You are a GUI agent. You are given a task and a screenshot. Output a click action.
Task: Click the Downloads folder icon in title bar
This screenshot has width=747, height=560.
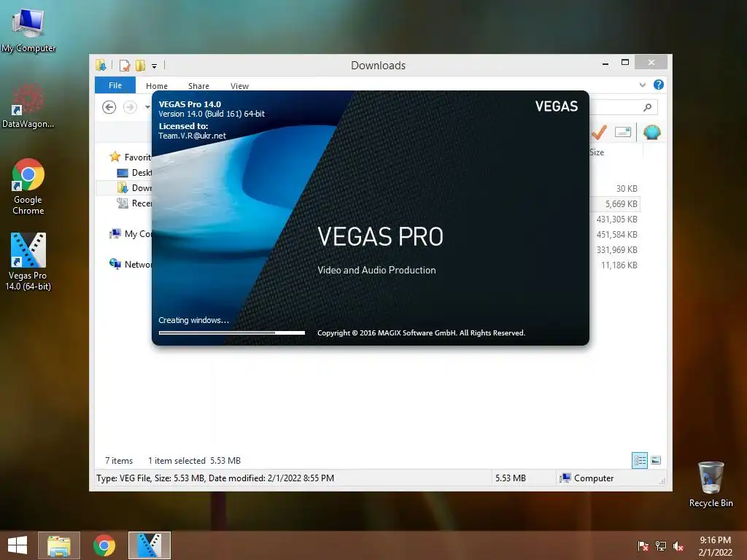101,65
